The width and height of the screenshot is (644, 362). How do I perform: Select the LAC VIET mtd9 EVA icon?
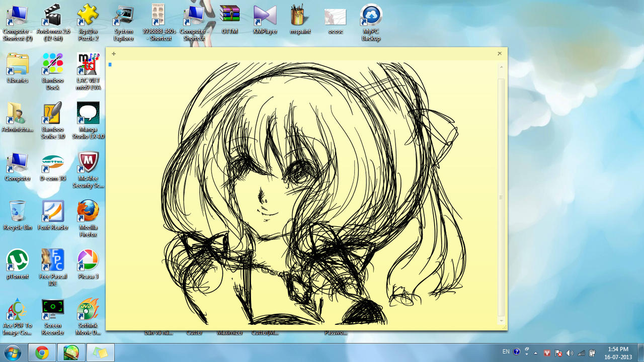coord(88,71)
